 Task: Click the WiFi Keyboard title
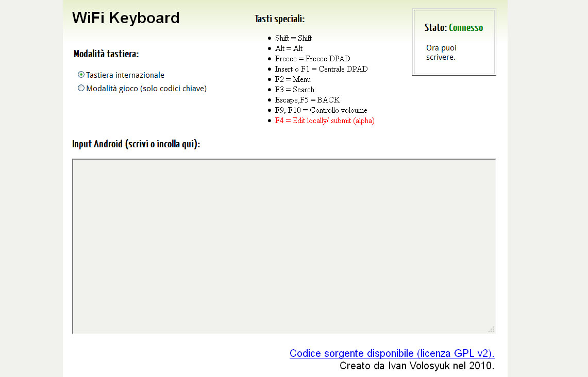tap(126, 18)
